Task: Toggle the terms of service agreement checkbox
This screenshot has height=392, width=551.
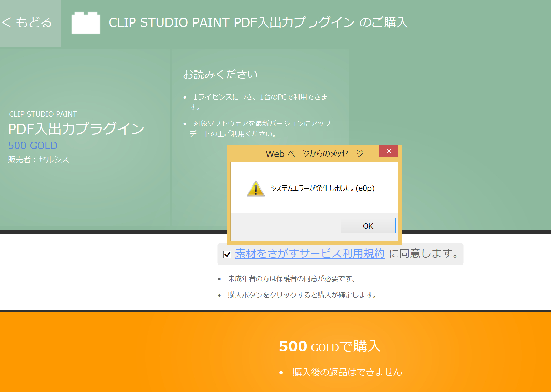Action: [x=227, y=254]
